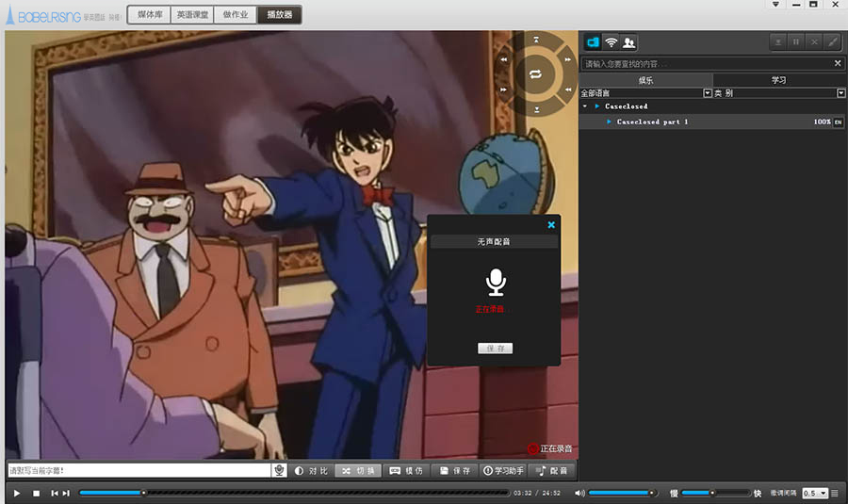Screen dimensions: 848x504
Task: Select the 播放器 player tab
Action: click(x=279, y=14)
